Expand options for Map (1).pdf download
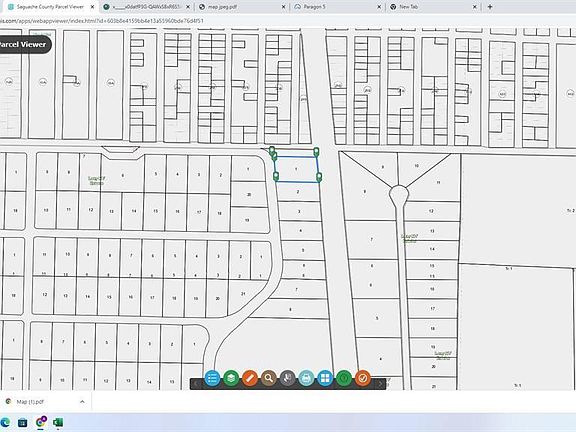Screen dimensions: 576x432 coord(82,402)
